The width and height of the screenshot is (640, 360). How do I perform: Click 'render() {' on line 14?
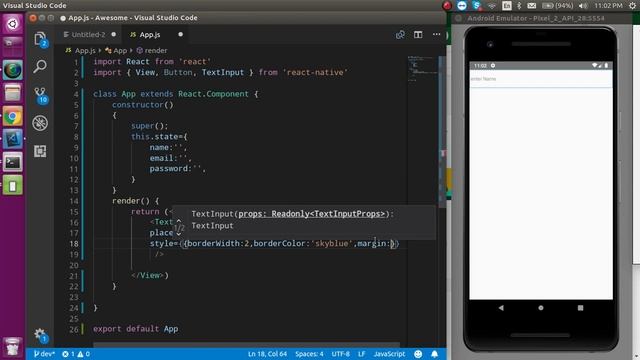tap(136, 201)
